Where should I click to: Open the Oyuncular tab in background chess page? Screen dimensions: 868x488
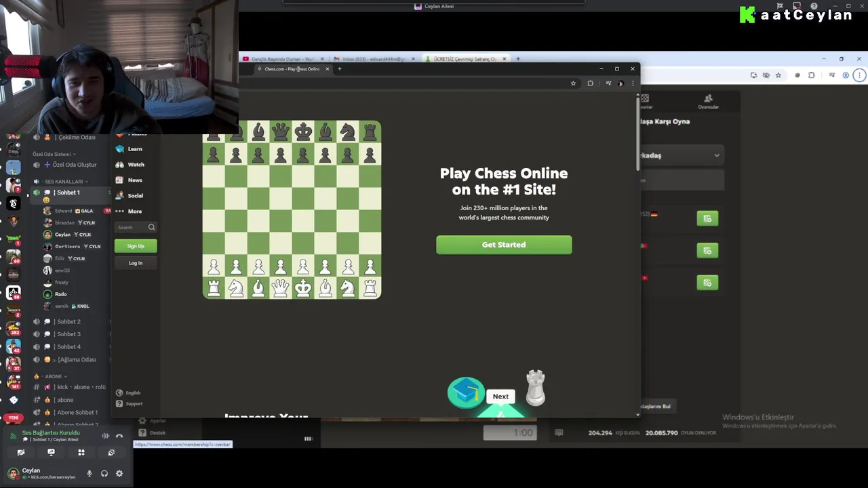pos(708,102)
